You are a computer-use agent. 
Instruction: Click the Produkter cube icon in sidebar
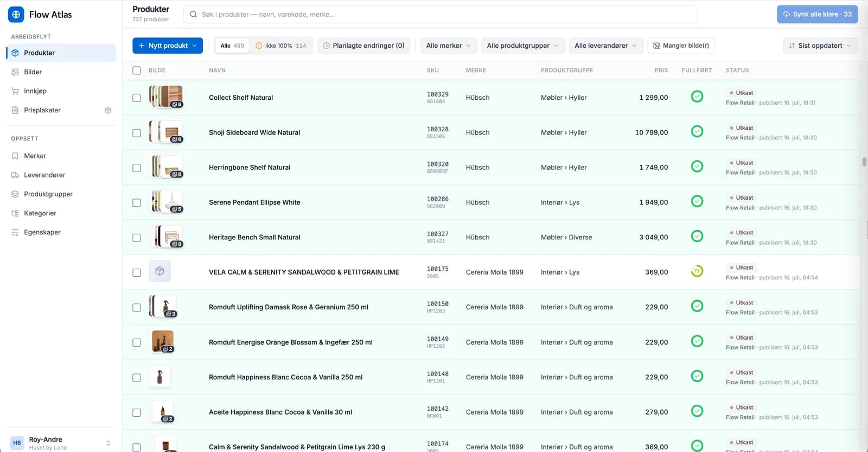[x=15, y=53]
